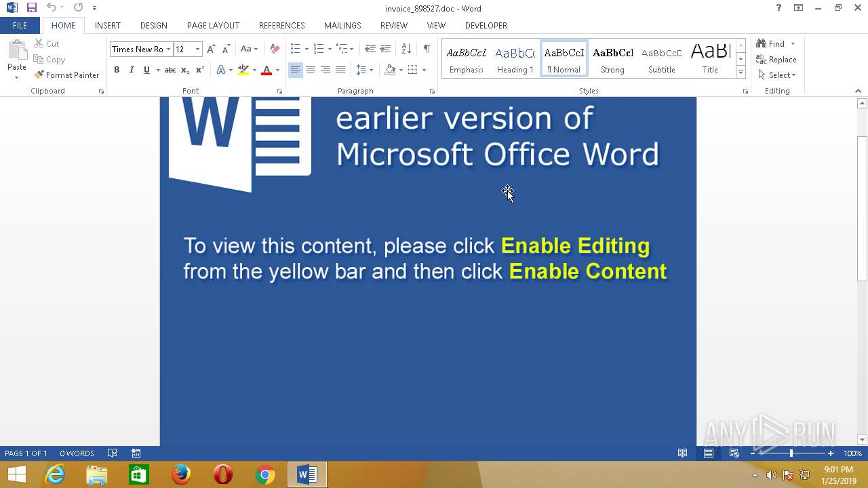Apply Heading 1 style
This screenshot has width=868, height=488.
(x=515, y=59)
